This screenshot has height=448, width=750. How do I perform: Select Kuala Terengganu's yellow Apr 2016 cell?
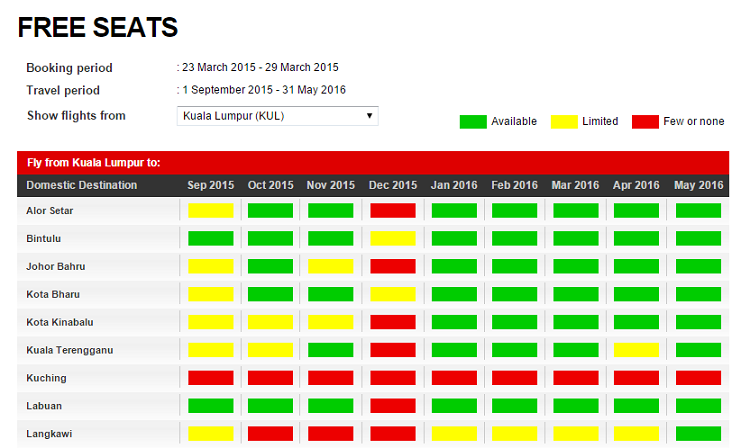click(636, 351)
